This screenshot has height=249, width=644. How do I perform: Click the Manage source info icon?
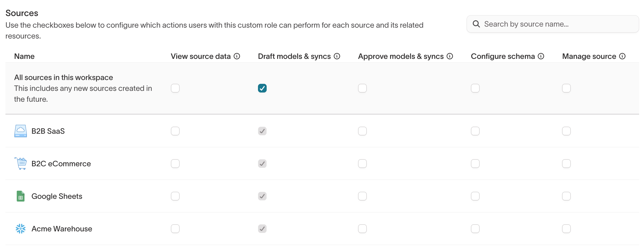(x=622, y=56)
